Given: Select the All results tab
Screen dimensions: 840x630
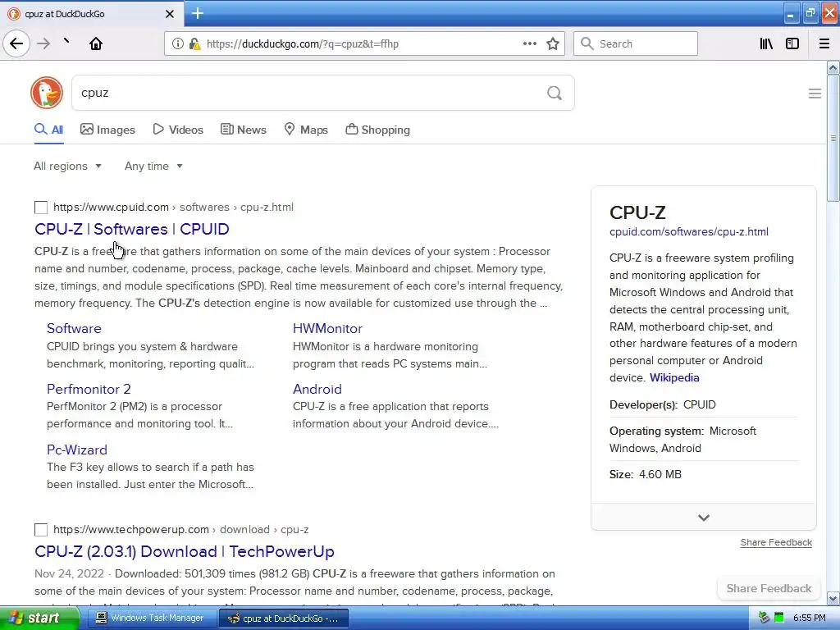Looking at the screenshot, I should (48, 130).
